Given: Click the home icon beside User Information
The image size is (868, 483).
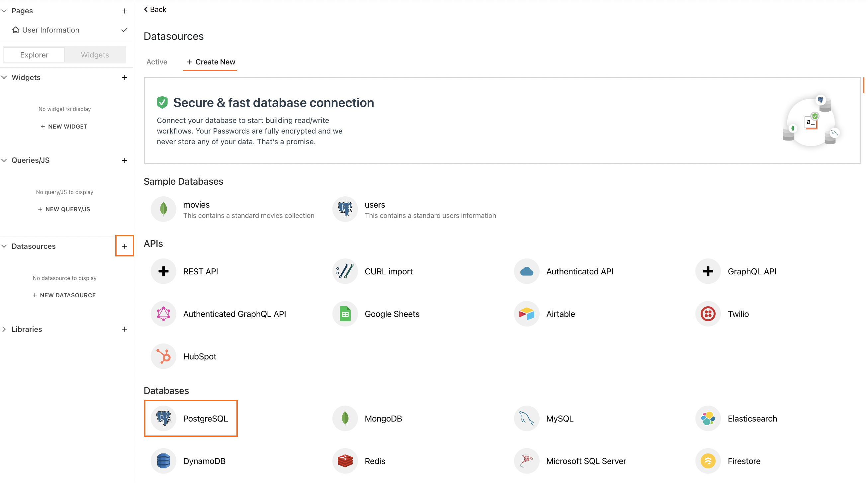Looking at the screenshot, I should tap(16, 30).
